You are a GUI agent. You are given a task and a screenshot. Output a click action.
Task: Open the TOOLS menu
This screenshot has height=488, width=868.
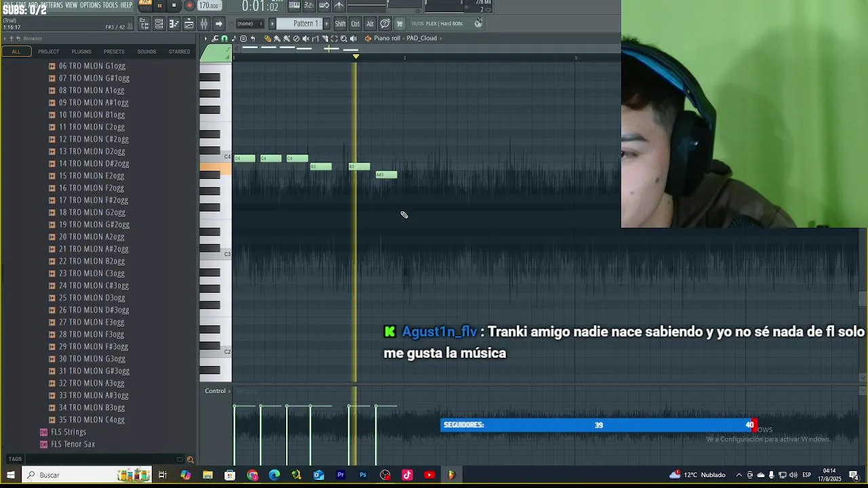coord(110,5)
